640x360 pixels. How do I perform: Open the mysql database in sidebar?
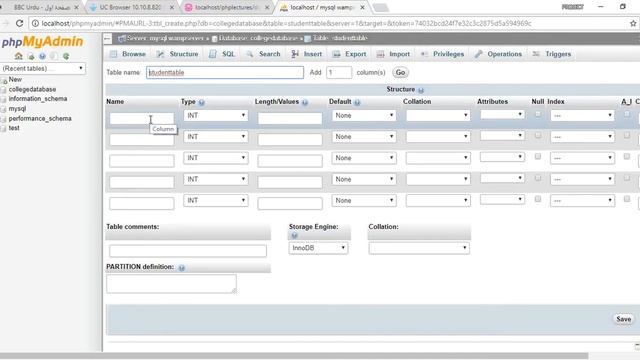17,109
